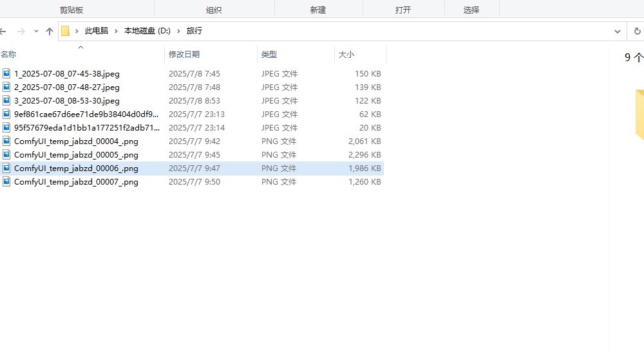Select file starting with 9ef861cae67d6ee71de
The width and height of the screenshot is (644, 355).
86,114
